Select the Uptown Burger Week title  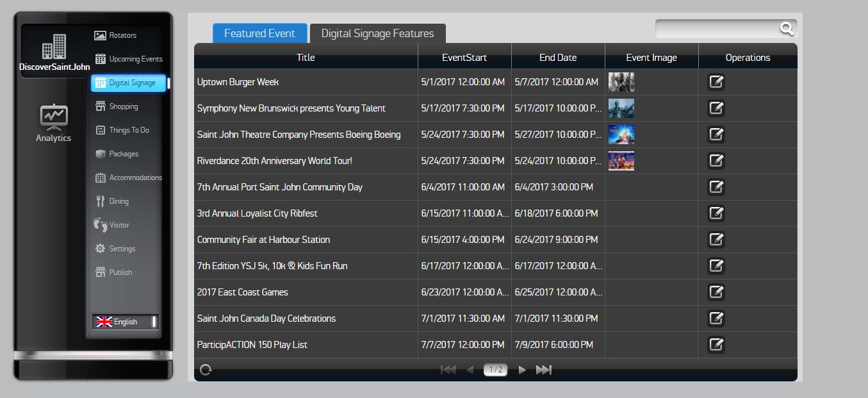click(x=238, y=82)
